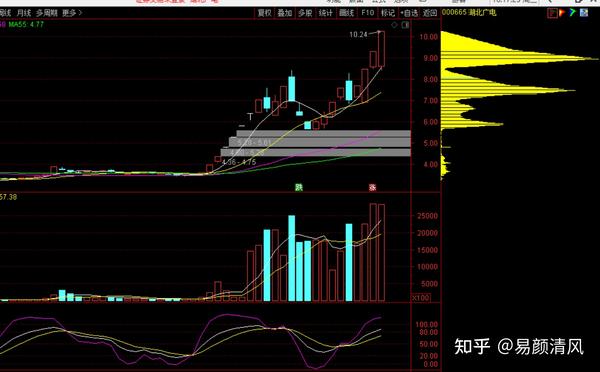Click the orange-red flag icon in top right
The image size is (600, 372).
[x=562, y=13]
